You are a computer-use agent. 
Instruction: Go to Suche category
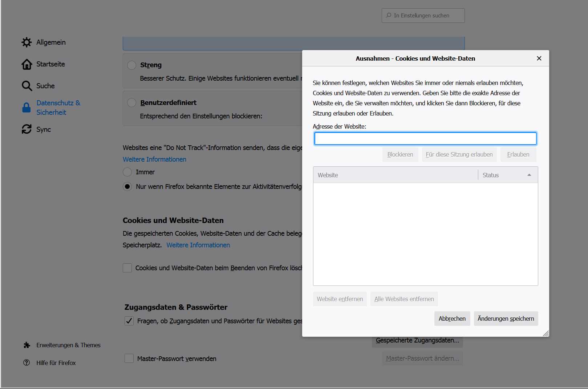click(x=45, y=86)
